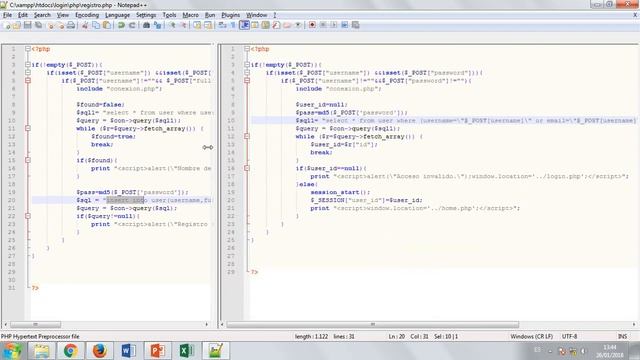
Task: Toggle the Word Wrap toolbar icon
Action: coord(221,25)
